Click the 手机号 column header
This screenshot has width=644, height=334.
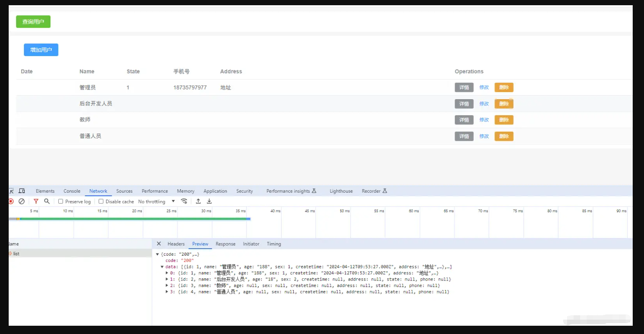[181, 71]
